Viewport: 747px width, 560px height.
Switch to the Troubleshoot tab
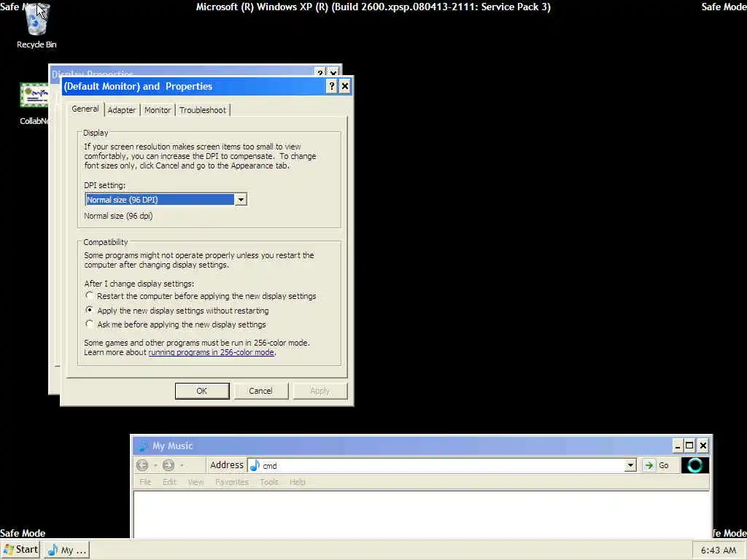203,110
